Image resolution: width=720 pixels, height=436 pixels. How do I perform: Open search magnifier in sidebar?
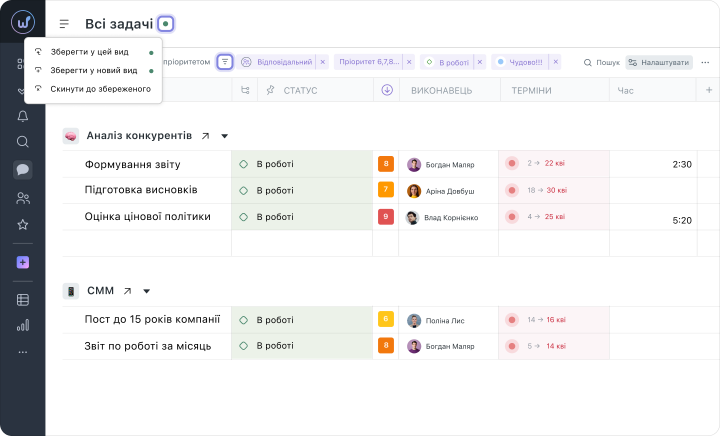point(22,141)
